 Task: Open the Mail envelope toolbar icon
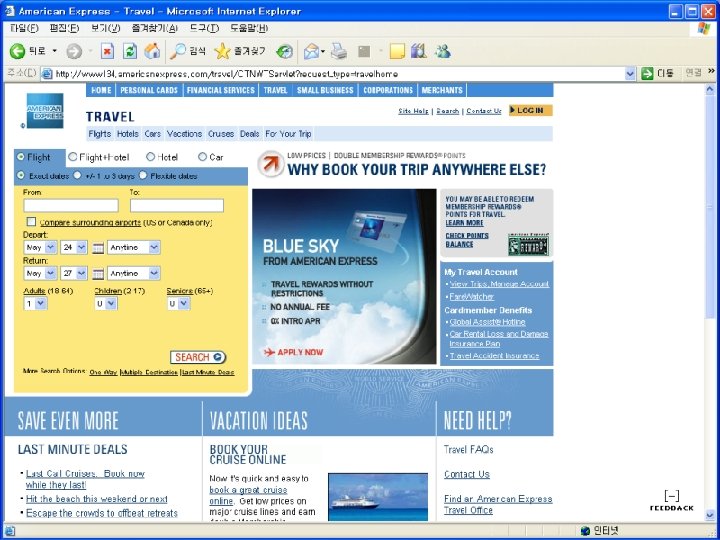311,51
